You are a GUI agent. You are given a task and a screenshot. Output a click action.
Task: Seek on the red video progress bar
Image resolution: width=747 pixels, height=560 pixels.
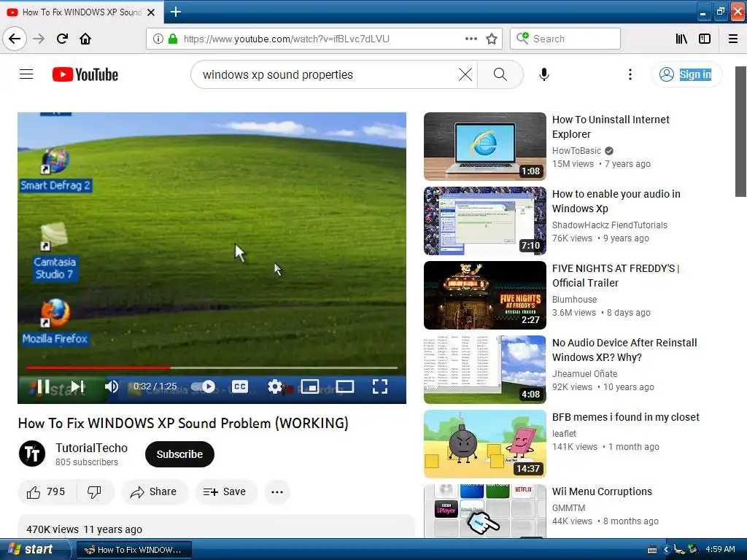coord(212,367)
